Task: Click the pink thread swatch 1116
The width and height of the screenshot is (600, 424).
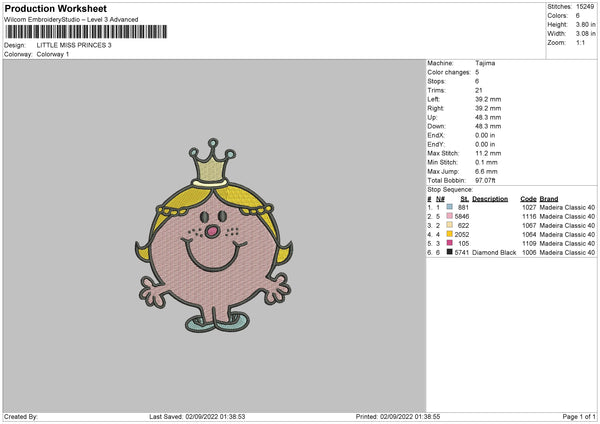Action: (x=449, y=216)
